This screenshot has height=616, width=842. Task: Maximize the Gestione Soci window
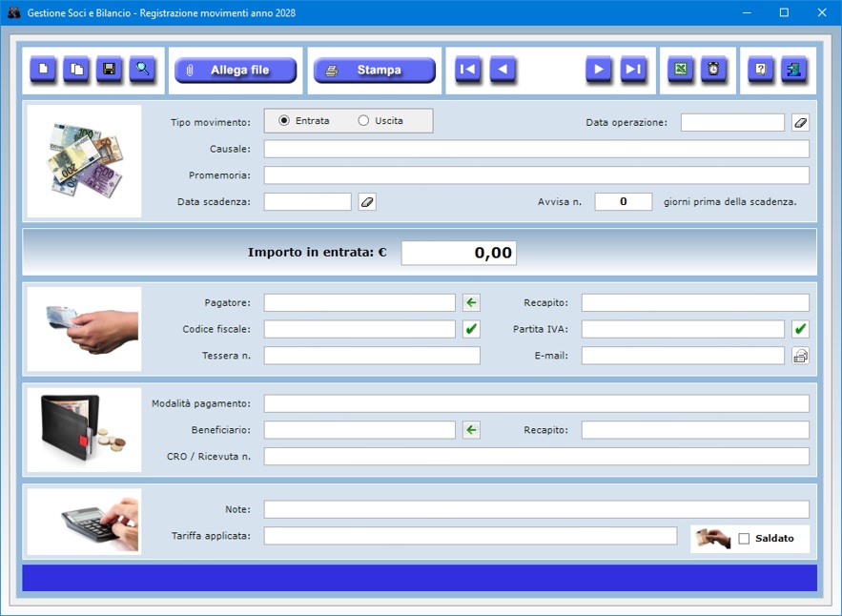click(784, 12)
